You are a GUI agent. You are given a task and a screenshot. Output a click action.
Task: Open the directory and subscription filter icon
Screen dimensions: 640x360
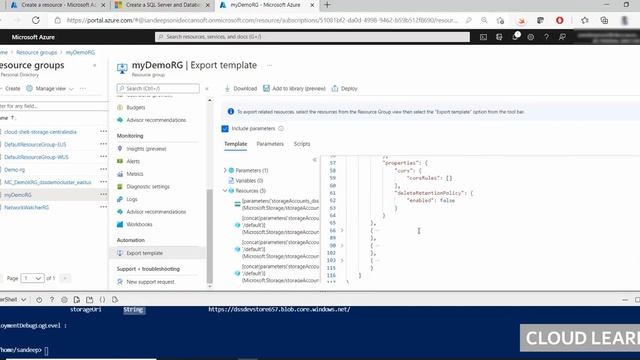tap(499, 37)
